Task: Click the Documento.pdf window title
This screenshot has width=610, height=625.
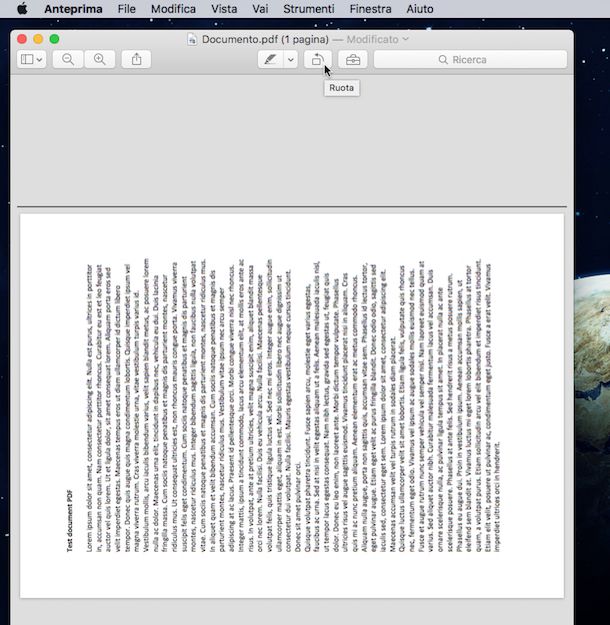Action: [265, 39]
